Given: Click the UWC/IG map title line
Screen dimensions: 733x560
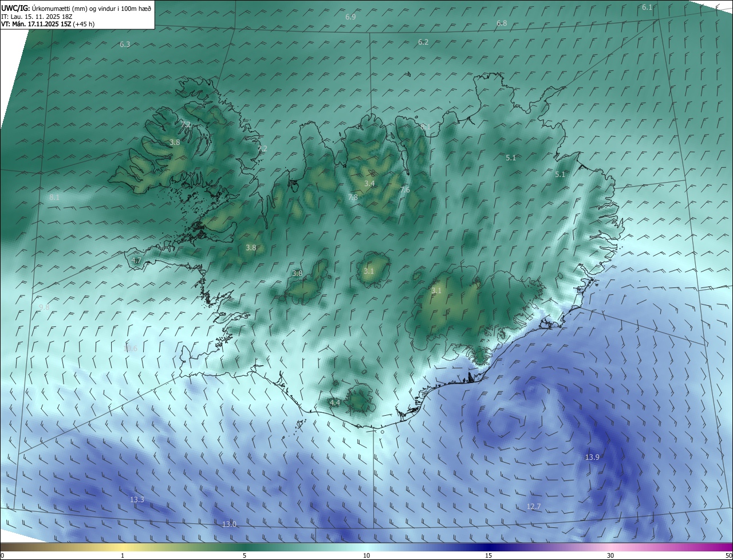Looking at the screenshot, I should point(76,8).
